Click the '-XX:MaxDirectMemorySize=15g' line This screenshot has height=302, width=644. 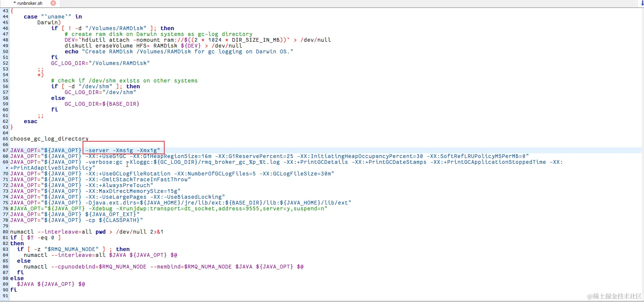pos(95,191)
